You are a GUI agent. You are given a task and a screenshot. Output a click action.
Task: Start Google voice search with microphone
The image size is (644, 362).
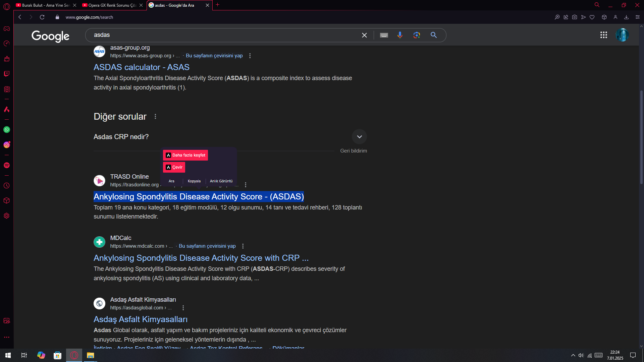[x=400, y=35]
